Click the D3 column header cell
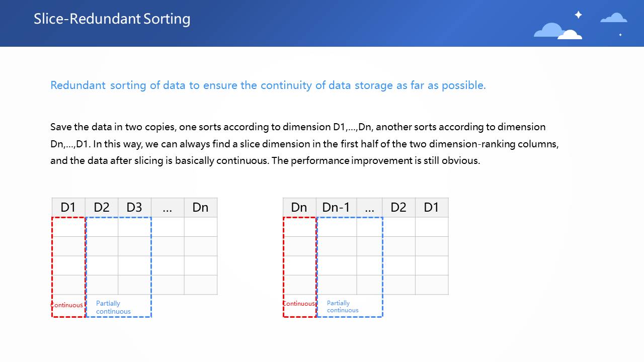Screen dimensions: 644x362 point(134,207)
